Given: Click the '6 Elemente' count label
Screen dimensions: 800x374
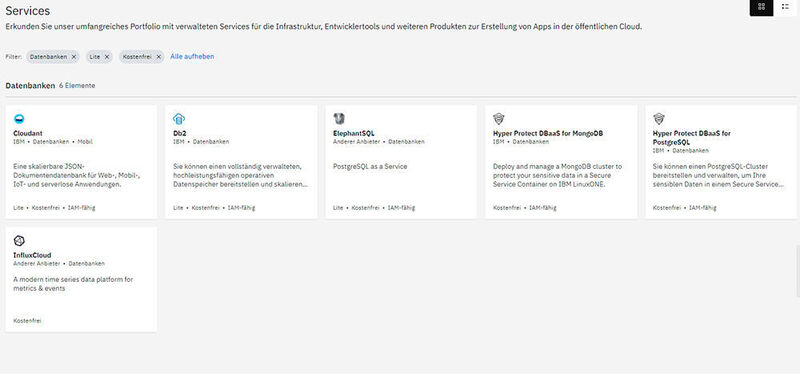Looking at the screenshot, I should pyautogui.click(x=77, y=86).
